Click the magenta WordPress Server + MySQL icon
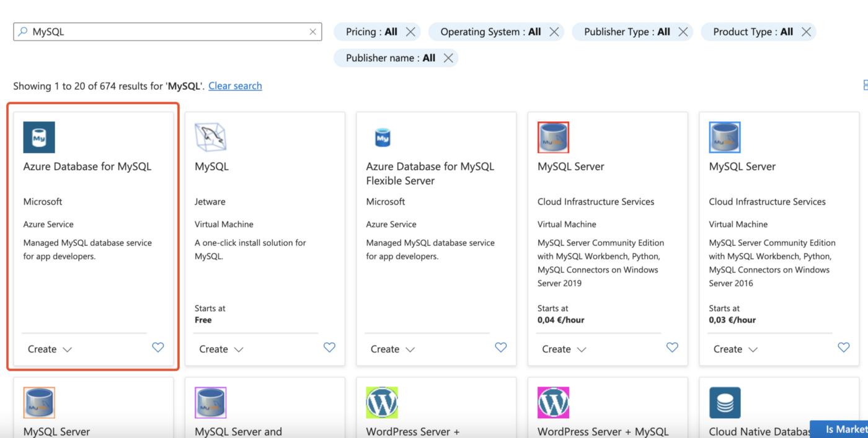 click(x=553, y=403)
